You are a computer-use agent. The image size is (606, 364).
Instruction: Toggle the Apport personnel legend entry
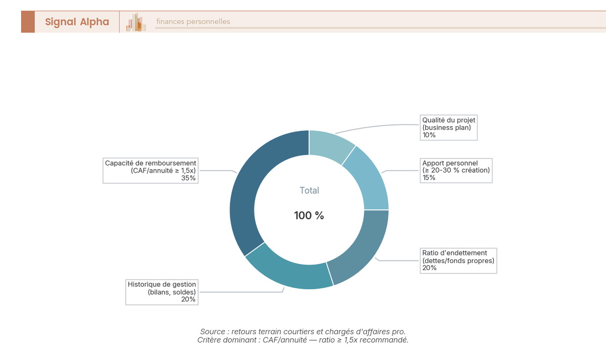[x=456, y=170]
